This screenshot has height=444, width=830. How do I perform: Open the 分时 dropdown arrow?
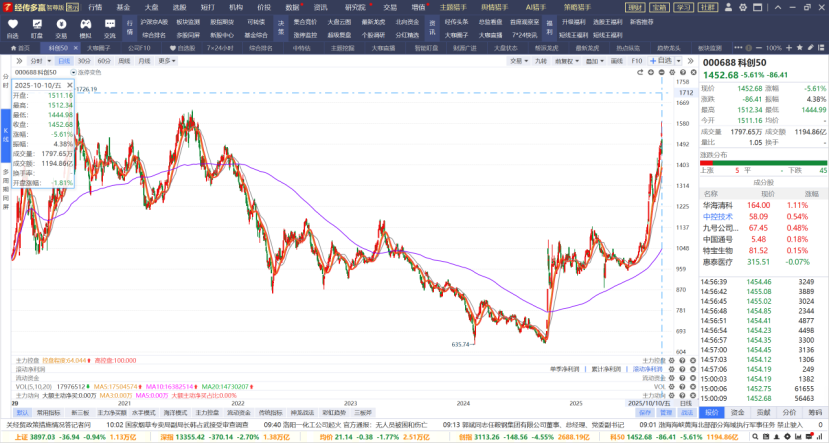pyautogui.click(x=49, y=61)
